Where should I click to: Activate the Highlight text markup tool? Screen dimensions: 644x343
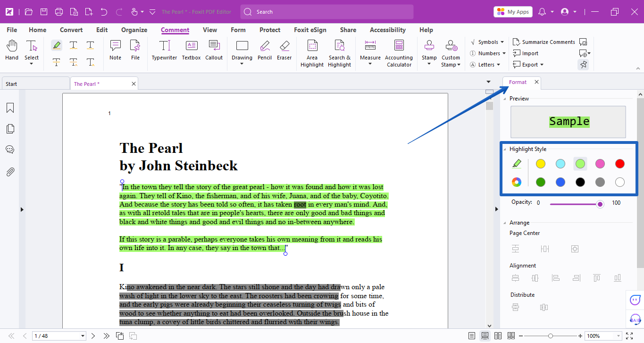[57, 45]
